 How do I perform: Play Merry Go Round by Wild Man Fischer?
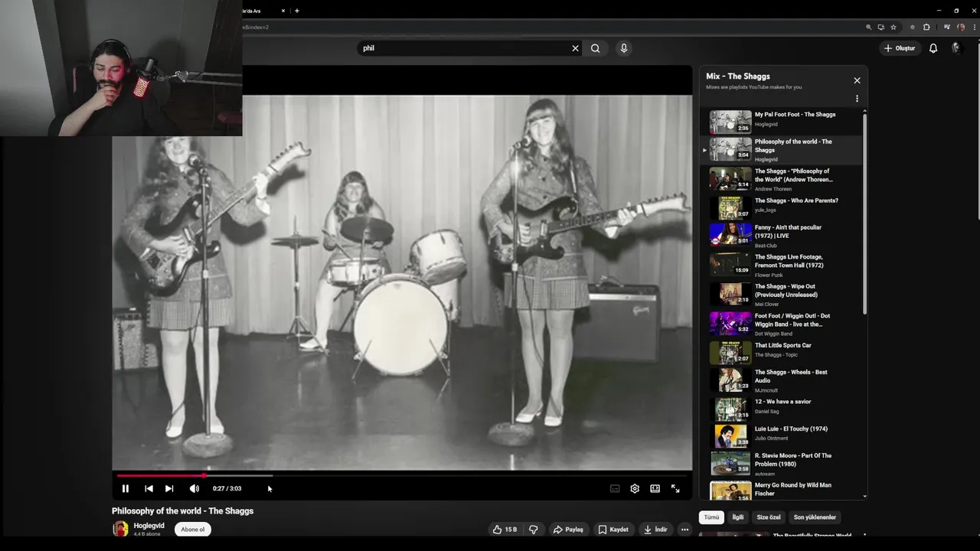click(782, 490)
